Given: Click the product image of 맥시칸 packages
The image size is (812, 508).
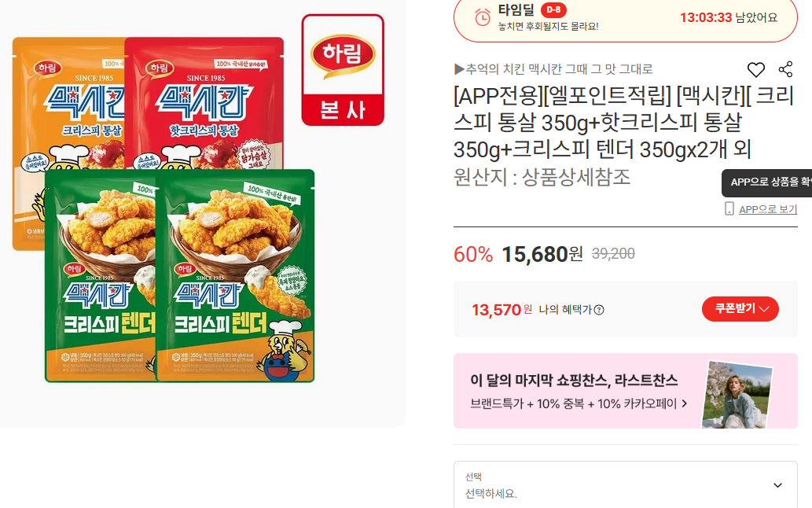Looking at the screenshot, I should 164,210.
